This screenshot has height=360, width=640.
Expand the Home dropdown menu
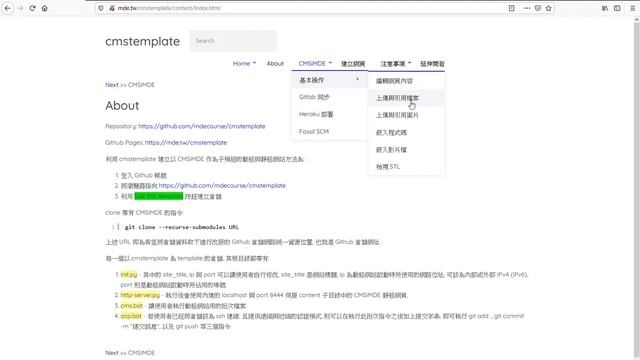tap(244, 64)
